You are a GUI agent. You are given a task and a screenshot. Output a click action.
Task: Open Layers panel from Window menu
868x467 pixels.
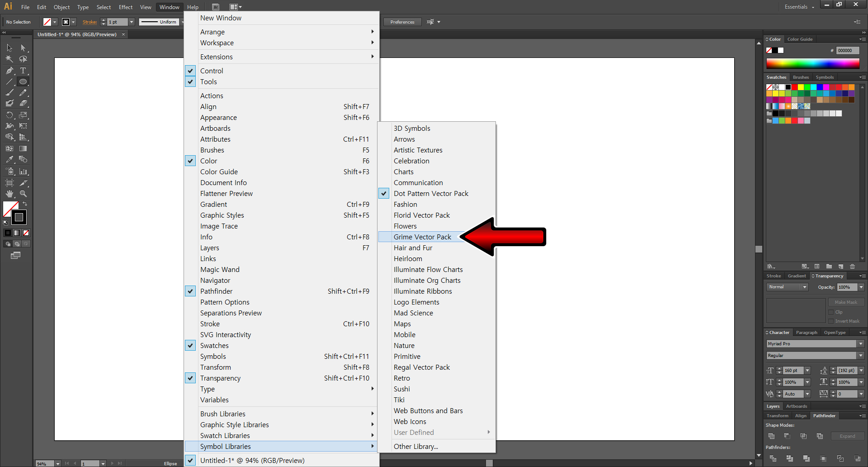[281, 248]
